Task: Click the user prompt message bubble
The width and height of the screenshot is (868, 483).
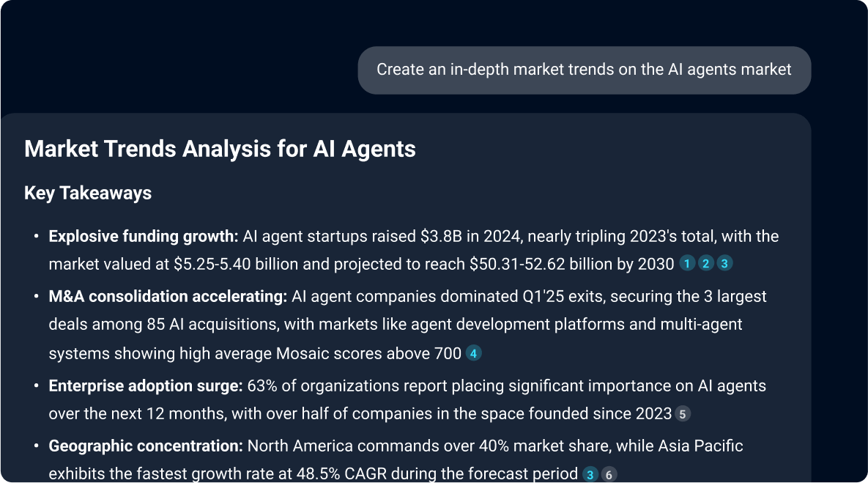Action: click(584, 70)
